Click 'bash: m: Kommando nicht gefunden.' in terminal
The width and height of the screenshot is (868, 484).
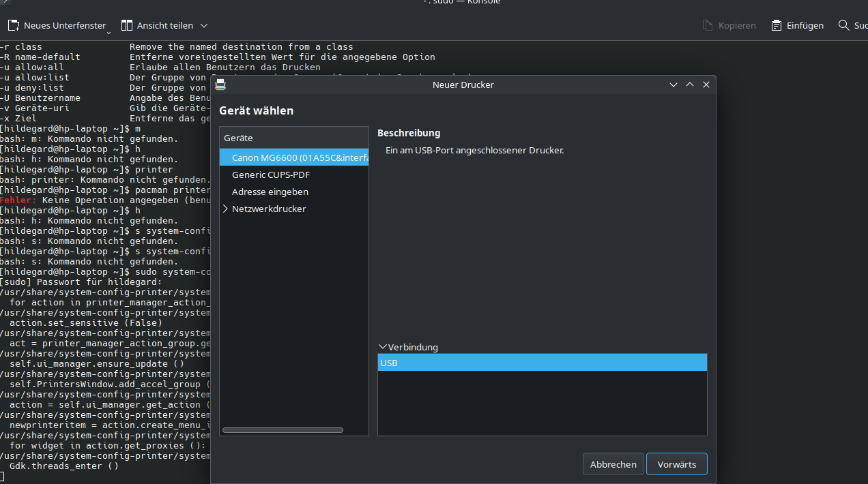point(89,139)
